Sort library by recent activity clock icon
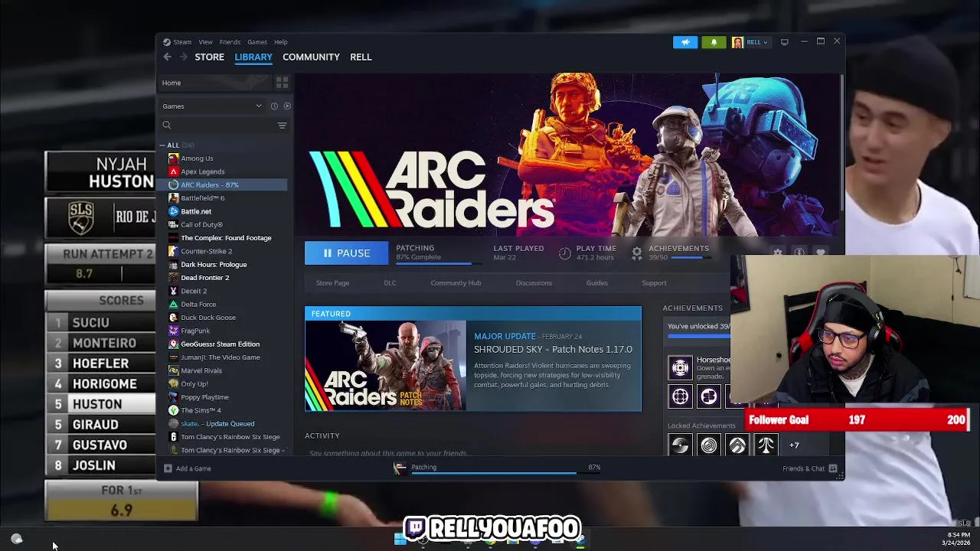This screenshot has height=551, width=980. (274, 106)
